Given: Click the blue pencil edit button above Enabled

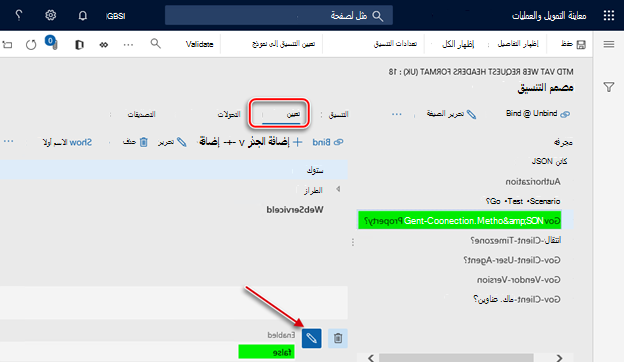Looking at the screenshot, I should click(x=312, y=338).
